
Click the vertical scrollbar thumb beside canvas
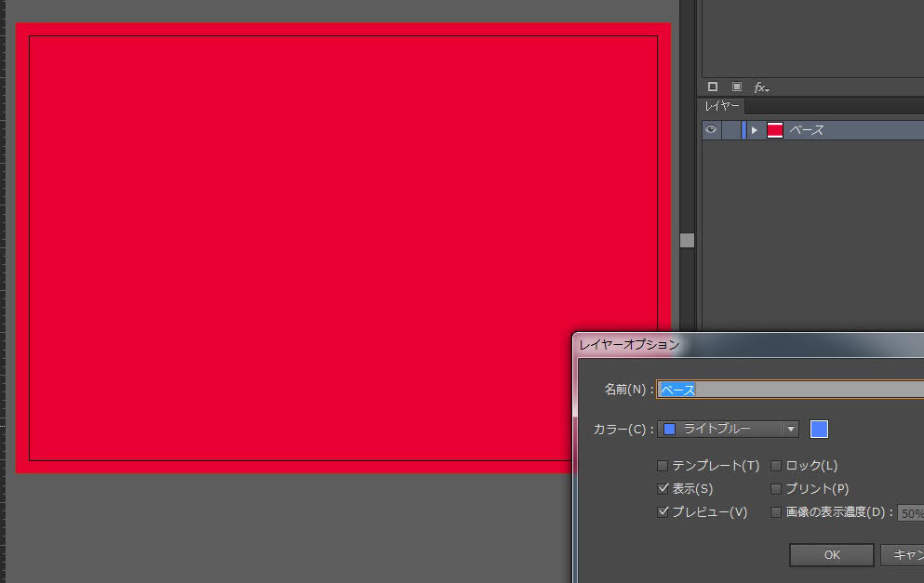point(687,240)
